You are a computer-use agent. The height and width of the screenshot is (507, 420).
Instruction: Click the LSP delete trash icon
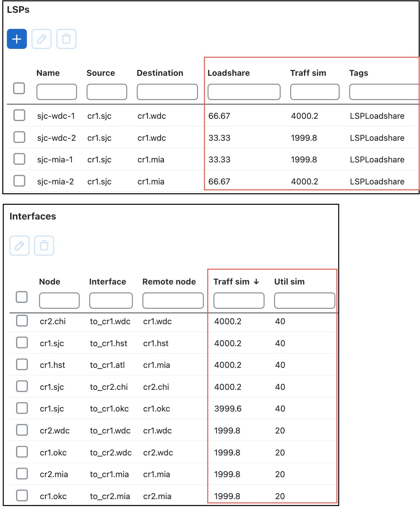coord(66,39)
